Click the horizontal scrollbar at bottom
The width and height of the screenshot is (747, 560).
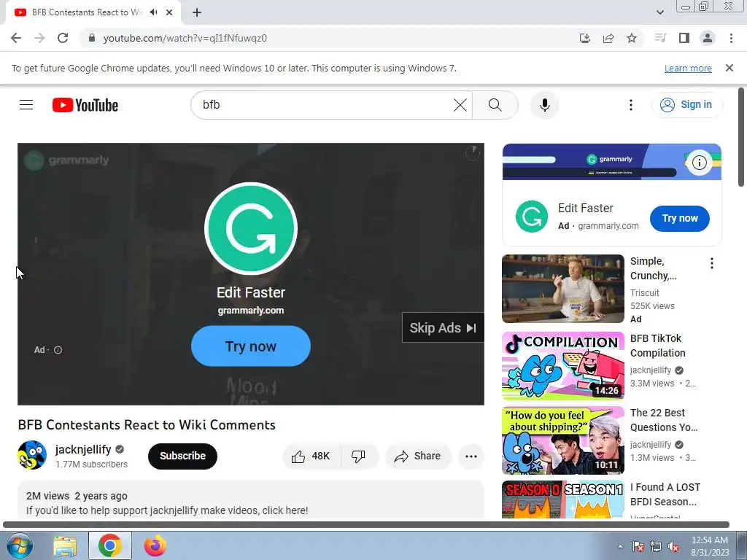click(x=366, y=525)
